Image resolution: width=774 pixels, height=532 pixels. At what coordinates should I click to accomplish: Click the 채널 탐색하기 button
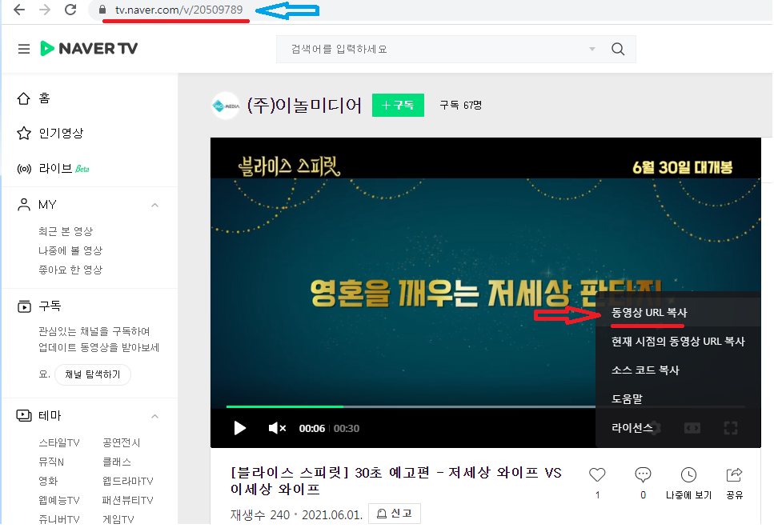(x=93, y=374)
